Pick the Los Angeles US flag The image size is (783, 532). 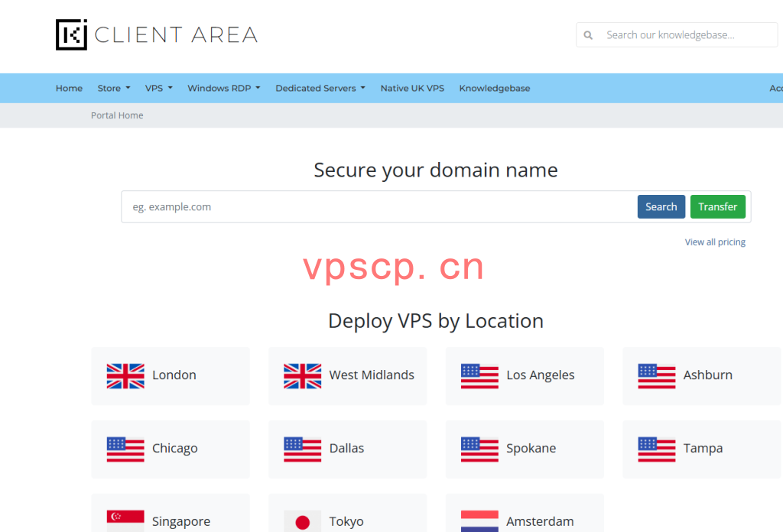(x=479, y=376)
